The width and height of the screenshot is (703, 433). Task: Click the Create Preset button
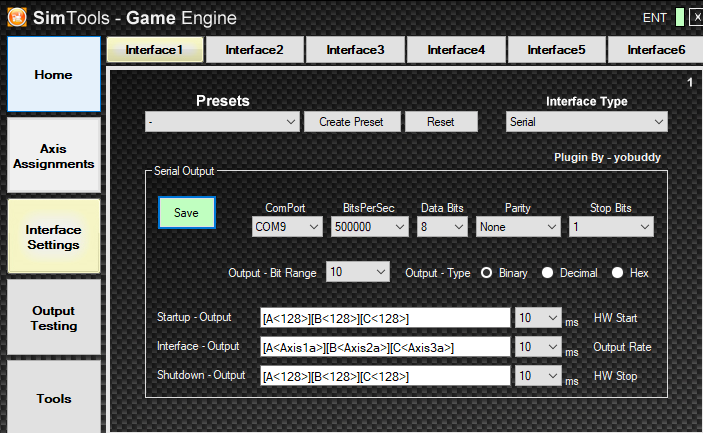pyautogui.click(x=352, y=122)
